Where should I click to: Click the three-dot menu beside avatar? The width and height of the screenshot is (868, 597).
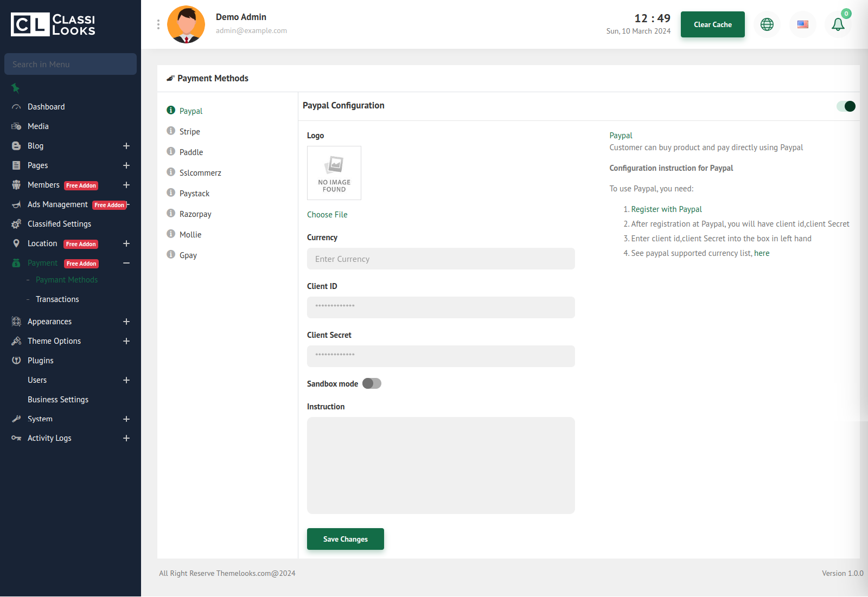click(x=158, y=24)
